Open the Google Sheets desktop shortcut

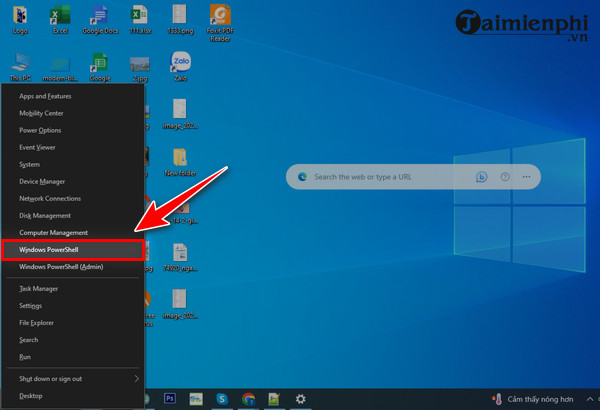100,67
